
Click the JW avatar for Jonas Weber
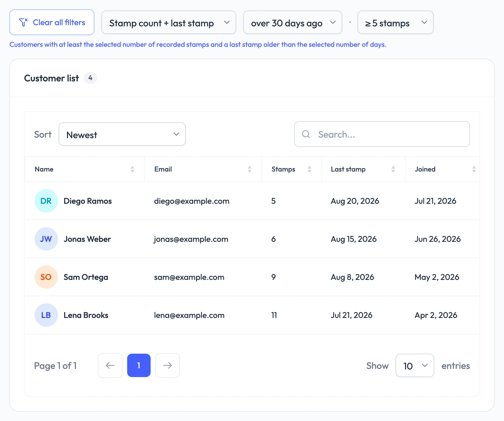[x=46, y=239]
